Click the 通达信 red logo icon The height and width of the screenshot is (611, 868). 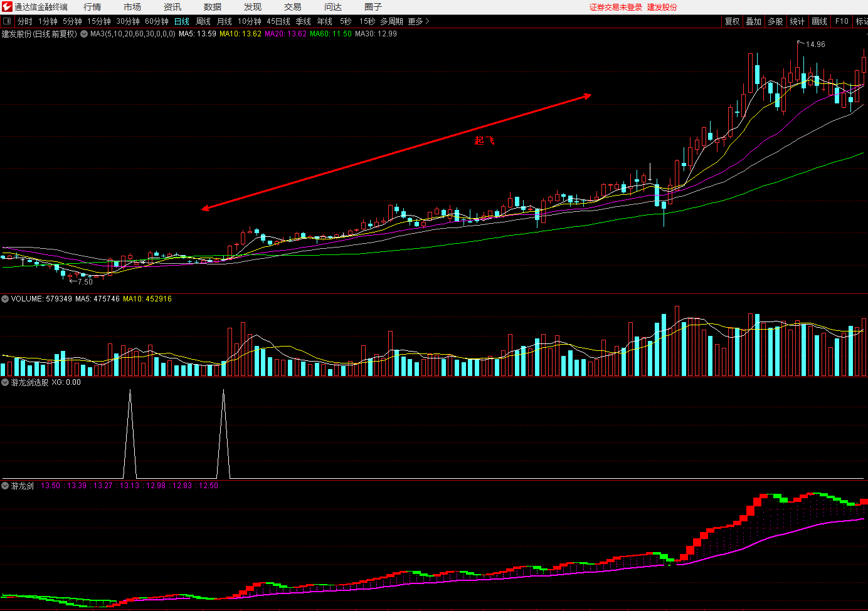click(7, 7)
